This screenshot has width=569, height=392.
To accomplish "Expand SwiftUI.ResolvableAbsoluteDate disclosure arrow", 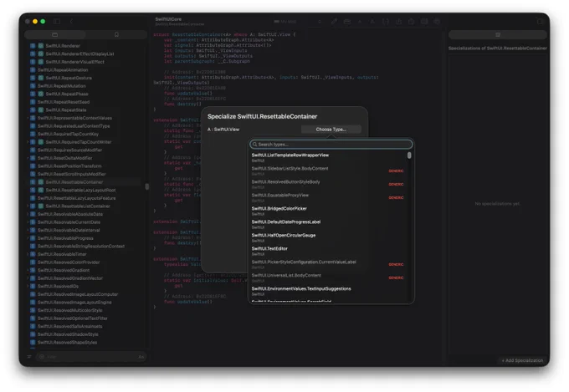I will pyautogui.click(x=28, y=214).
